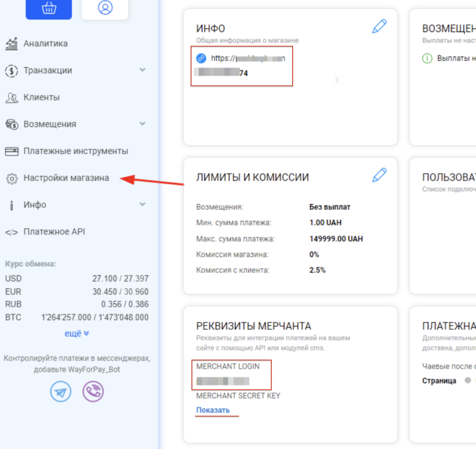Screen dimensions: 476x449
Task: Click the link icon beside store URL
Action: click(x=201, y=58)
